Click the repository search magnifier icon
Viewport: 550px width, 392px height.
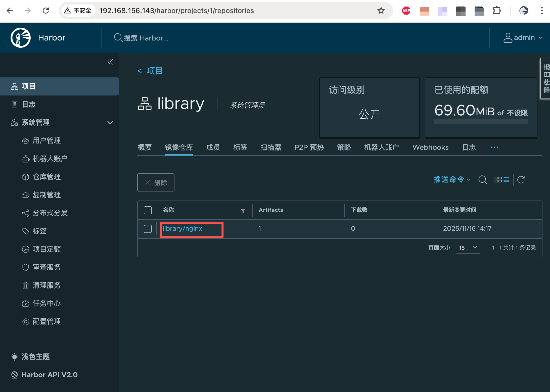482,180
